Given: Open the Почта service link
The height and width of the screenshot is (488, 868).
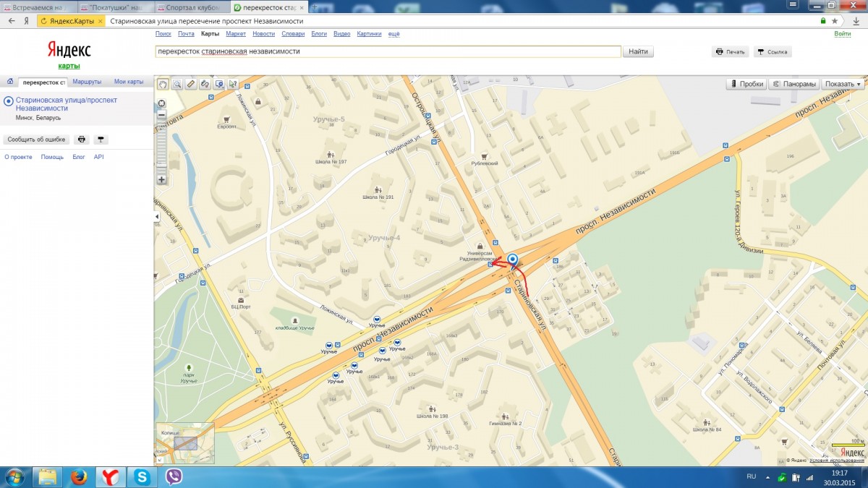Looking at the screenshot, I should pos(187,34).
